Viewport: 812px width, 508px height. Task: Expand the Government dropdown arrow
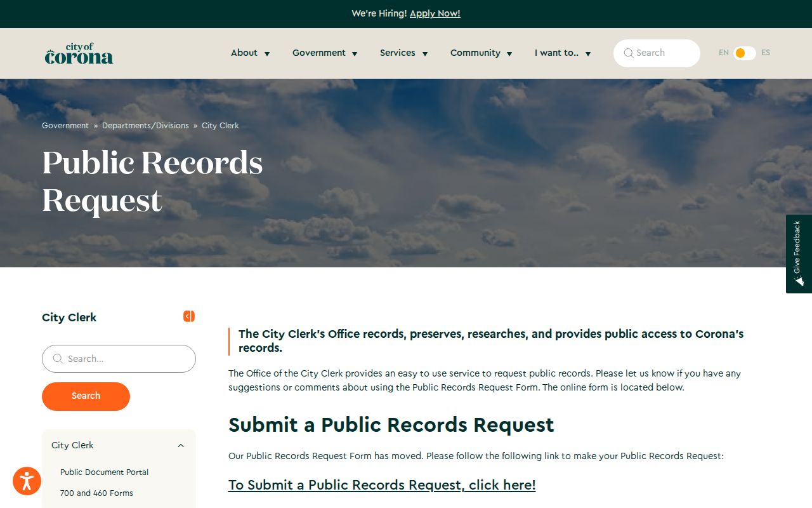(355, 54)
